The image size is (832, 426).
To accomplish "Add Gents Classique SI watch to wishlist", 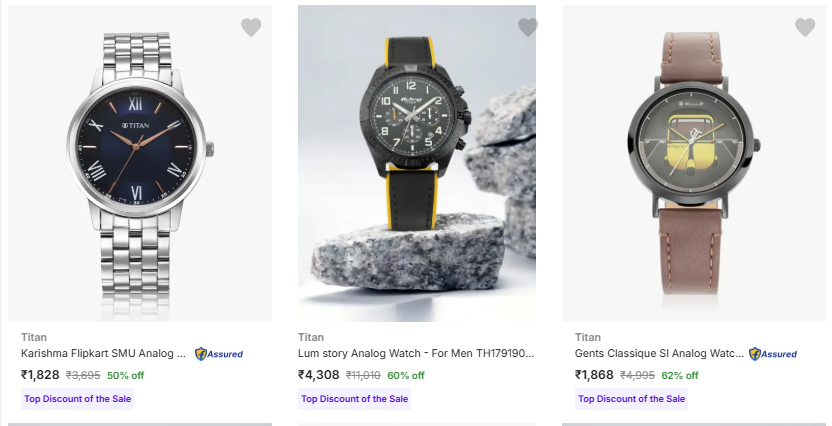I will tap(805, 28).
